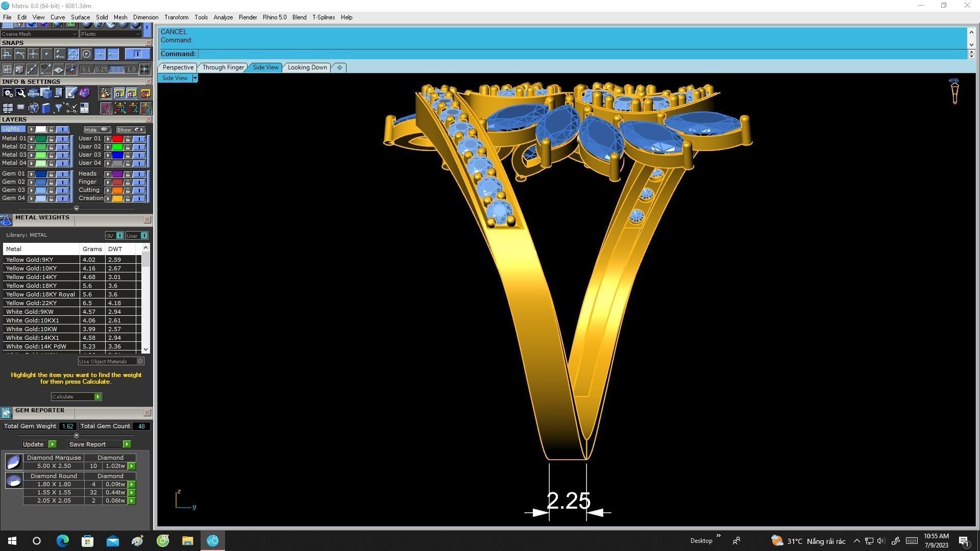This screenshot has width=980, height=551.
Task: Open the notepad with pencil icon
Action: 71,92
